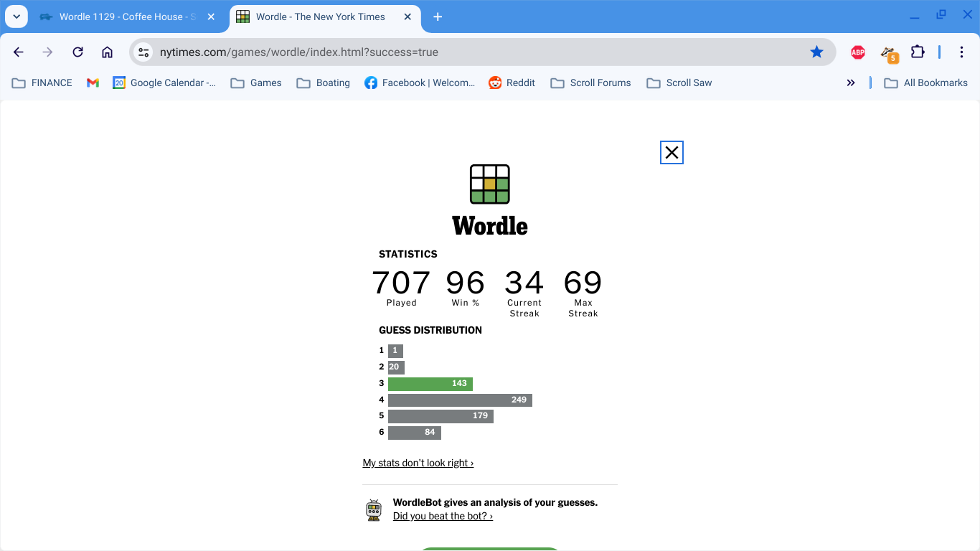Open the Extensions puzzle icon
This screenshot has width=980, height=551.
coord(918,52)
